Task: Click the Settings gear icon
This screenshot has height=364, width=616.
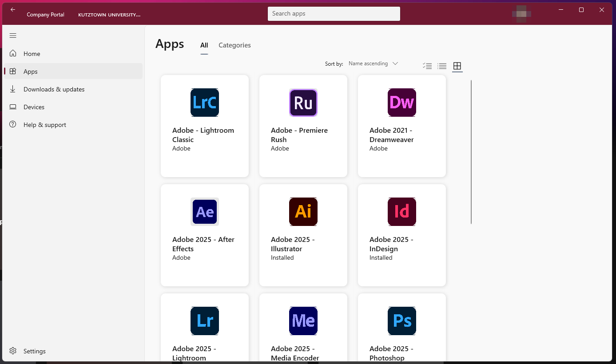Action: 13,351
